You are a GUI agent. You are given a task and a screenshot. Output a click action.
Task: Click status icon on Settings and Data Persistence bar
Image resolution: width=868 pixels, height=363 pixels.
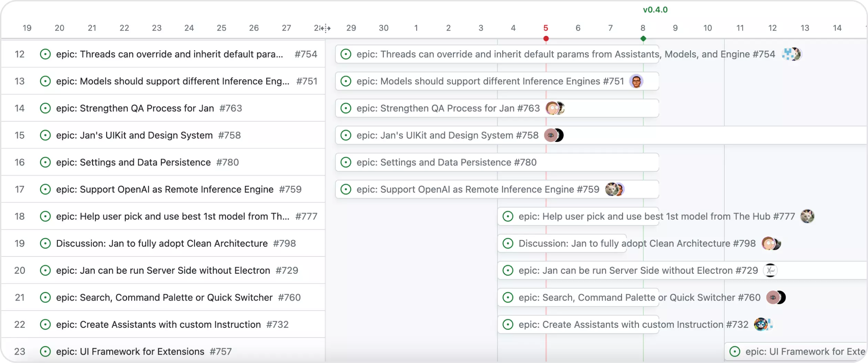click(345, 162)
